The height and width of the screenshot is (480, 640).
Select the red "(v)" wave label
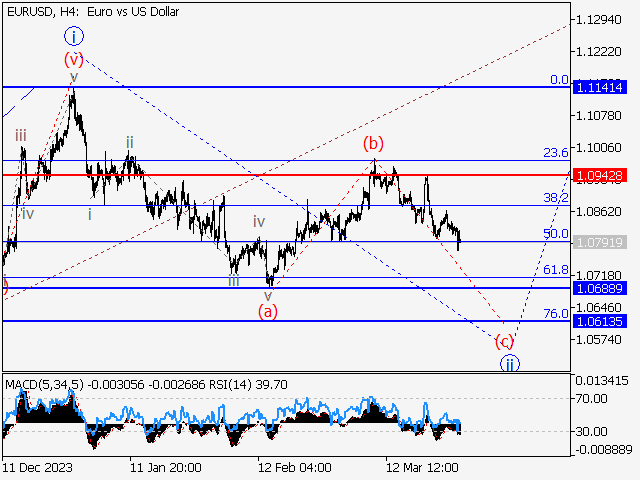click(74, 60)
